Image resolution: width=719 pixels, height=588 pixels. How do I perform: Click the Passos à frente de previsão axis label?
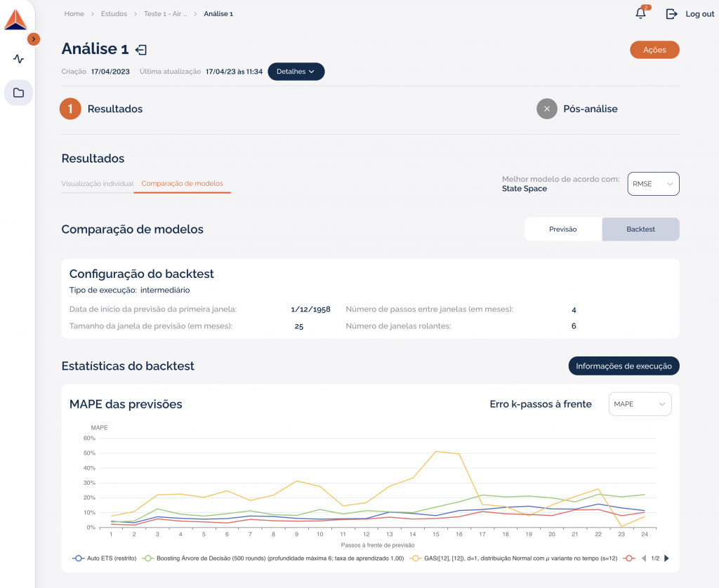tap(378, 545)
